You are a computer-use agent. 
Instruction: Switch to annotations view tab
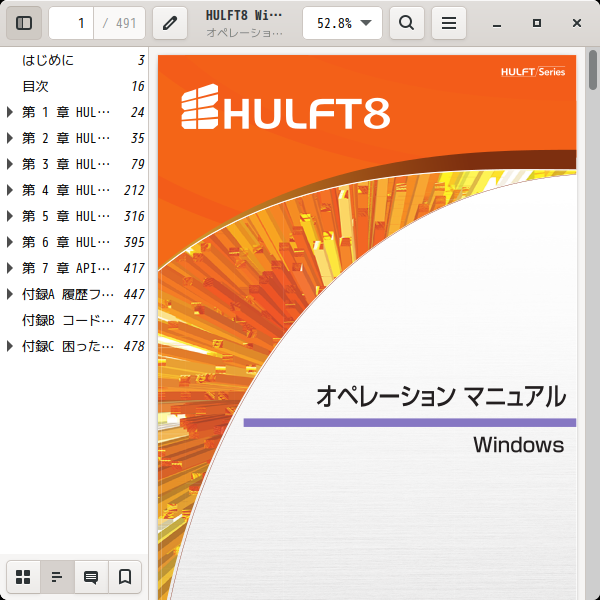click(x=91, y=577)
